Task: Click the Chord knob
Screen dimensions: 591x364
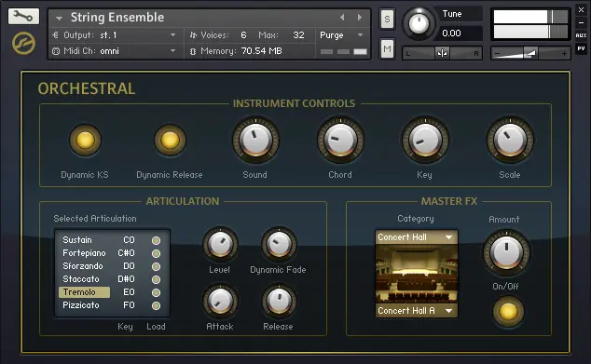Action: click(x=340, y=140)
